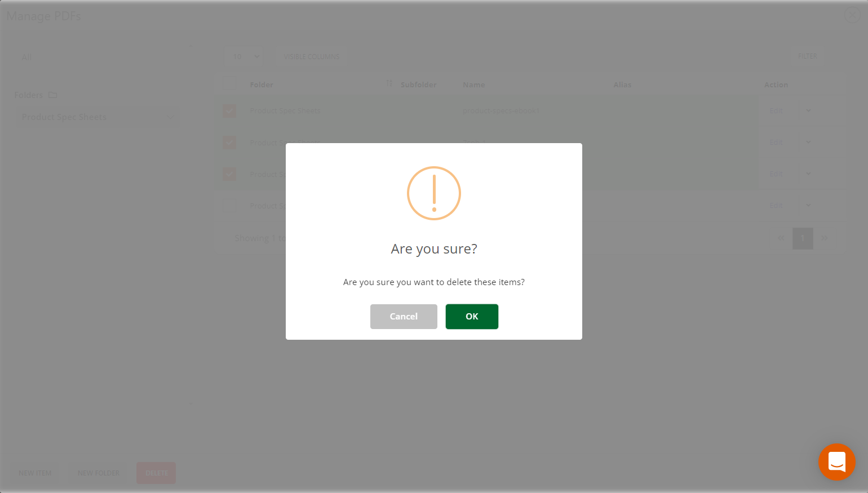
Task: Open the rows-per-page dropdown showing 10
Action: pyautogui.click(x=245, y=56)
